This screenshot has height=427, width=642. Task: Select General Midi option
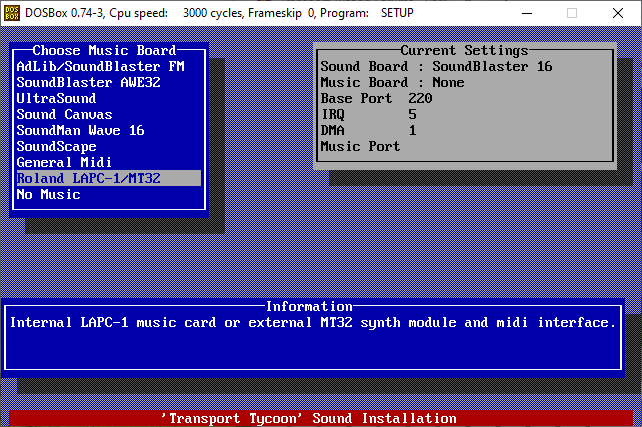tap(64, 162)
